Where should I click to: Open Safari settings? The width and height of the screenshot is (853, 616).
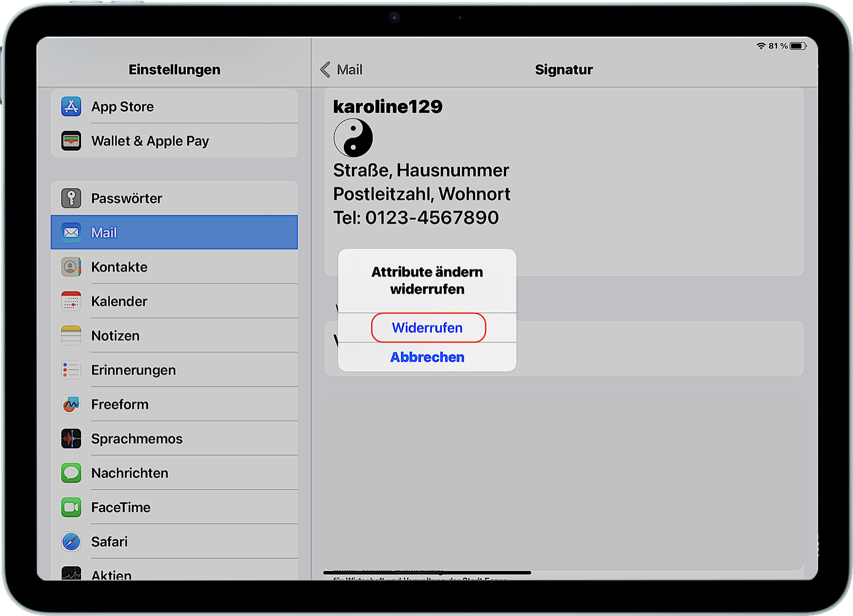[x=174, y=541]
